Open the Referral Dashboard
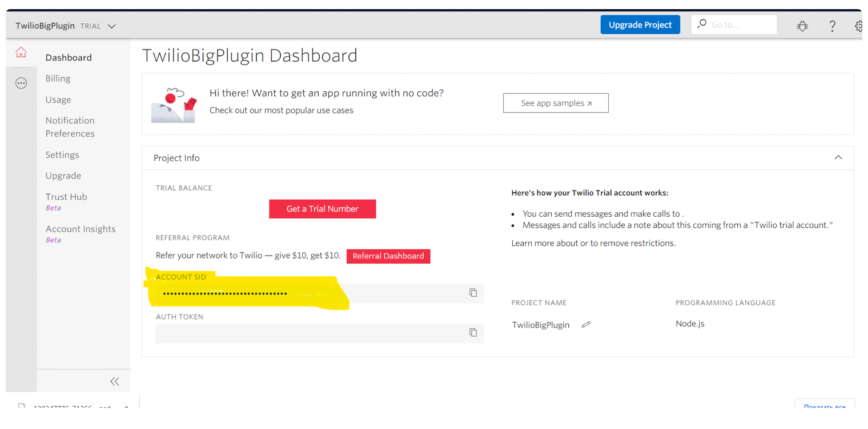This screenshot has width=868, height=429. click(388, 256)
